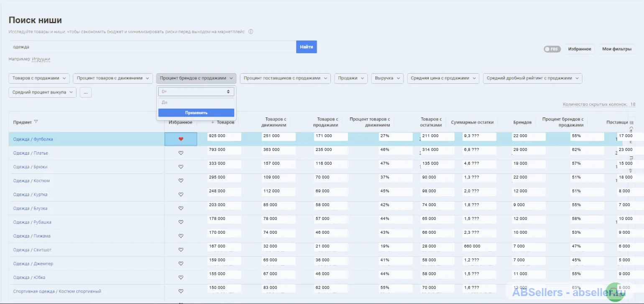644x304 pixels.
Task: Click the filter funnel icon next to Предмет
Action: point(36,122)
